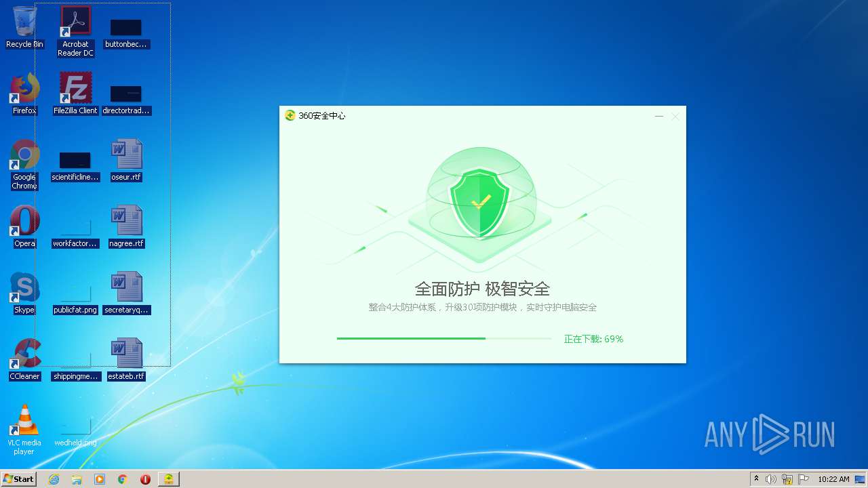Open Opera from the taskbar

(x=145, y=479)
